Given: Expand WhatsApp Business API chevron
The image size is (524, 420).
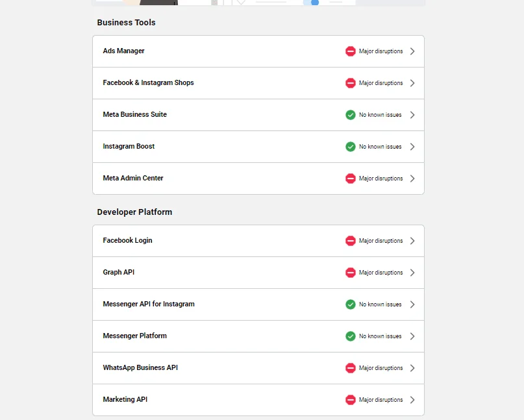Looking at the screenshot, I should 412,368.
